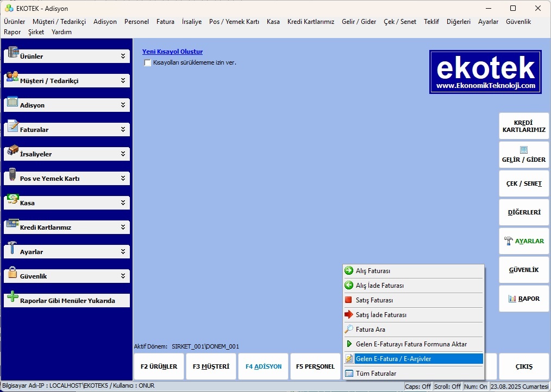This screenshot has width=551, height=392.
Task: Choose Gelen E-Faturayı Fatura Formuna Aktar
Action: click(413, 344)
